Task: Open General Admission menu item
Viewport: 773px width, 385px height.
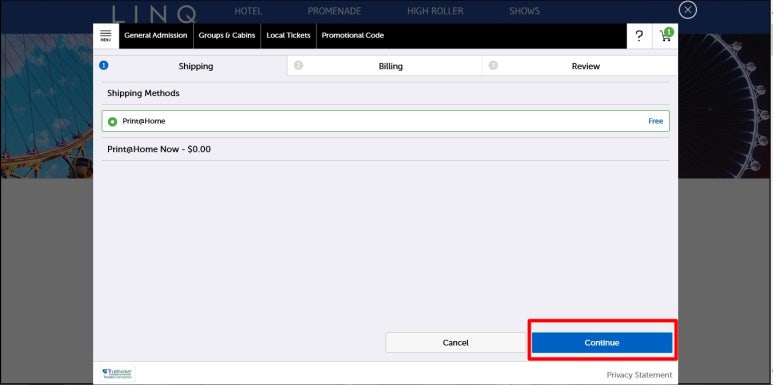Action: 156,35
